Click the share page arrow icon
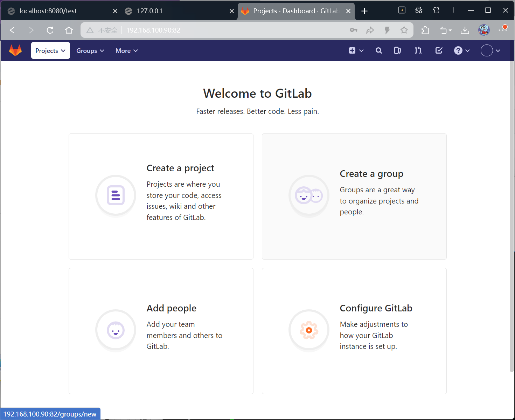 point(370,30)
